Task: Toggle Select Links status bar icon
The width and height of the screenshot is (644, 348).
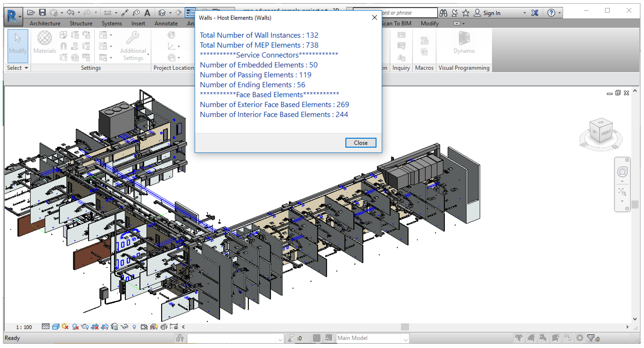Action: coord(519,338)
